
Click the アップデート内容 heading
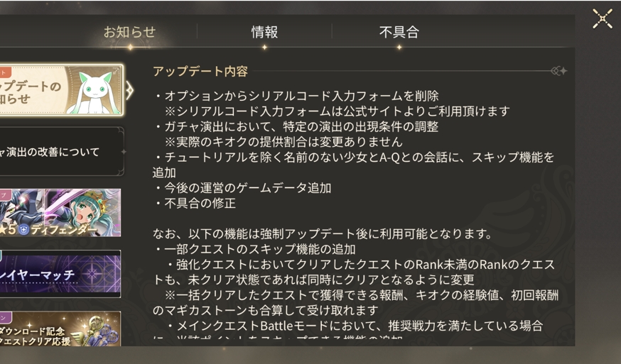tap(200, 71)
